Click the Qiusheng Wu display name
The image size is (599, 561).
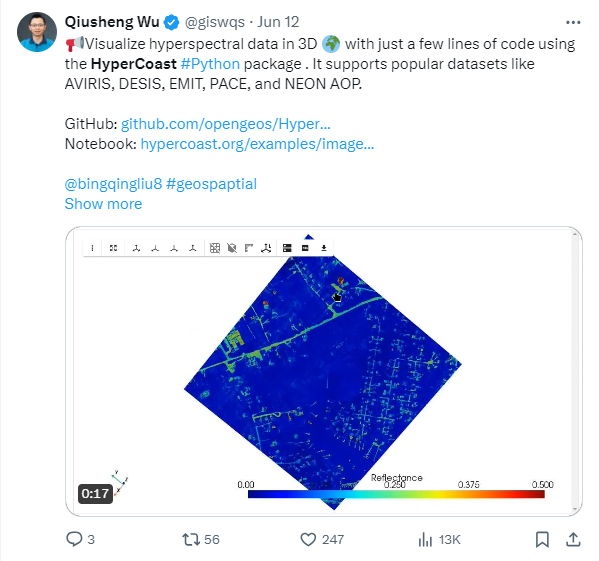click(x=112, y=22)
